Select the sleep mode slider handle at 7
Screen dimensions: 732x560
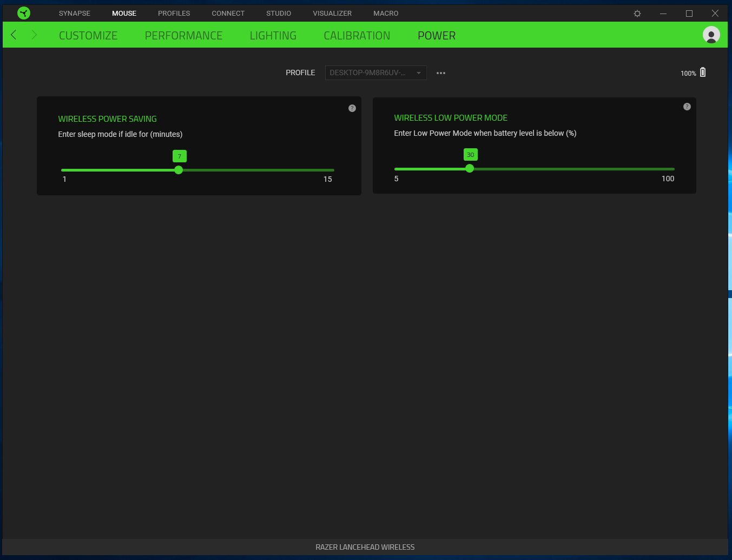point(179,169)
